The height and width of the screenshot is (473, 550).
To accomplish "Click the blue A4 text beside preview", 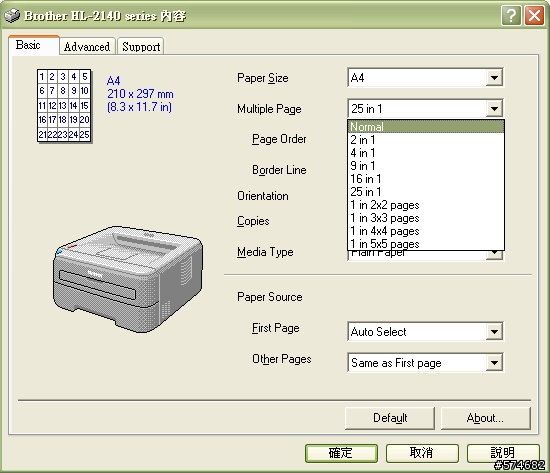I will click(x=114, y=81).
